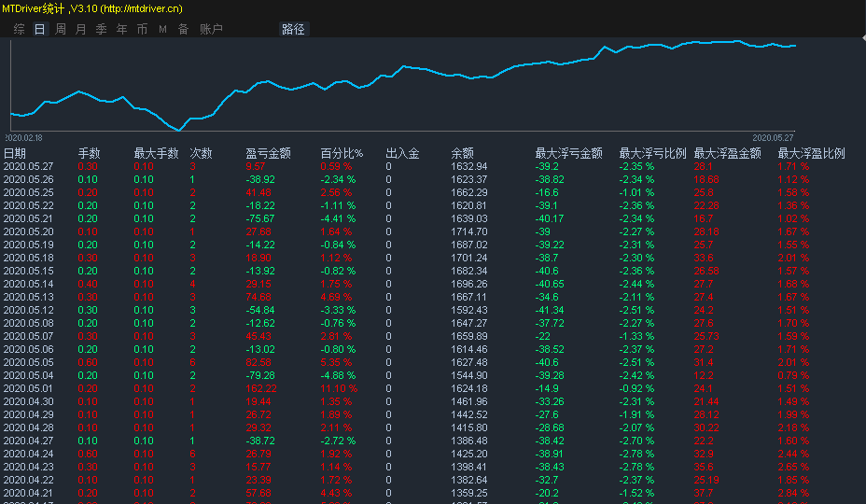
Task: Open the 备 notes tab
Action: pyautogui.click(x=183, y=29)
